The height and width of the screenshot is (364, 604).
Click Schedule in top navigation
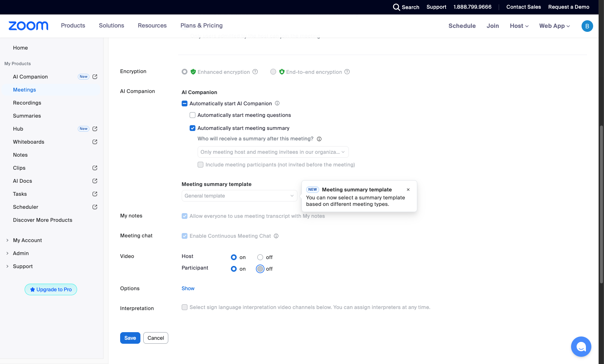pyautogui.click(x=462, y=26)
